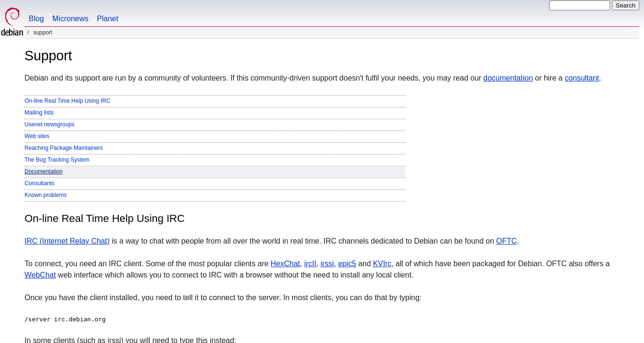This screenshot has width=644, height=343.
Task: Jump to Consultants section
Action: pyautogui.click(x=40, y=183)
